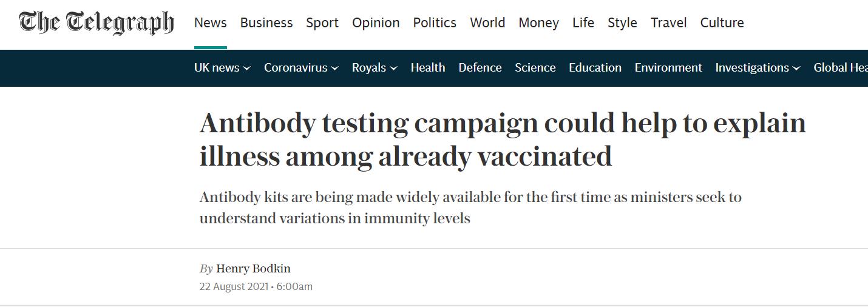868x307 pixels.
Task: Select Opinion in top navigation
Action: pos(376,23)
